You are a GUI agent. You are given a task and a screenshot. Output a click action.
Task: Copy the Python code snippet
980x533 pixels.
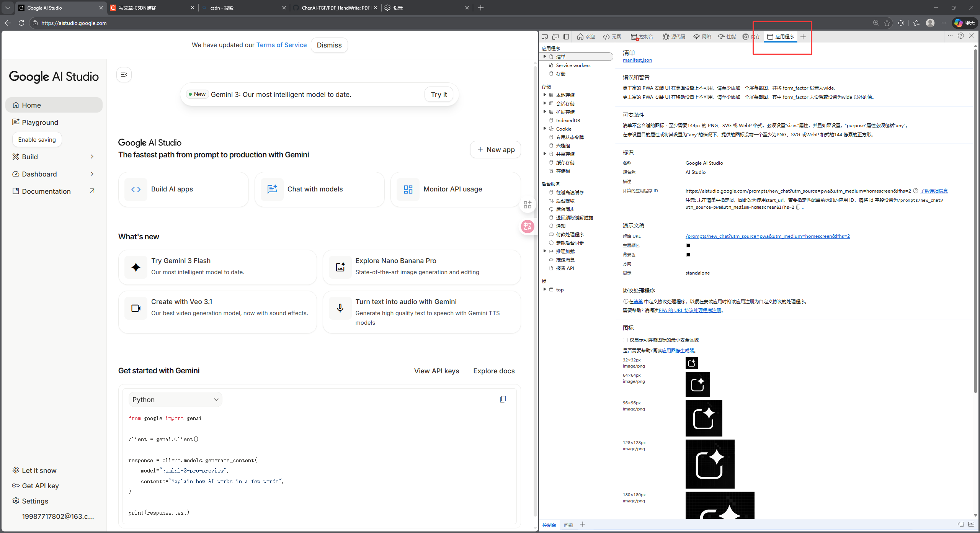pyautogui.click(x=503, y=399)
